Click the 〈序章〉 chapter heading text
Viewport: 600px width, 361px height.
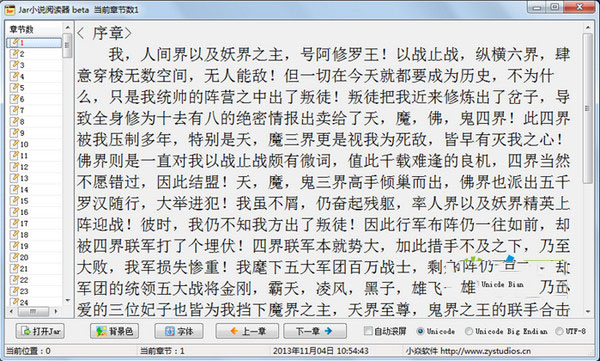click(x=104, y=33)
